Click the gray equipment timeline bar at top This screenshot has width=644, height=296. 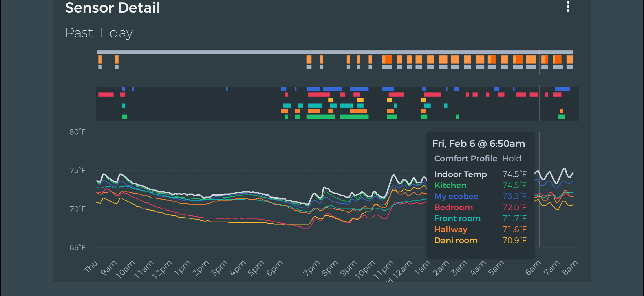(335, 52)
